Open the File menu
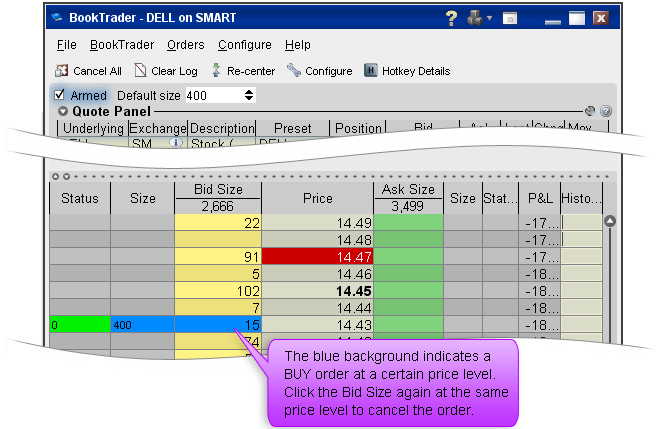Image resolution: width=662 pixels, height=429 pixels. 67,45
